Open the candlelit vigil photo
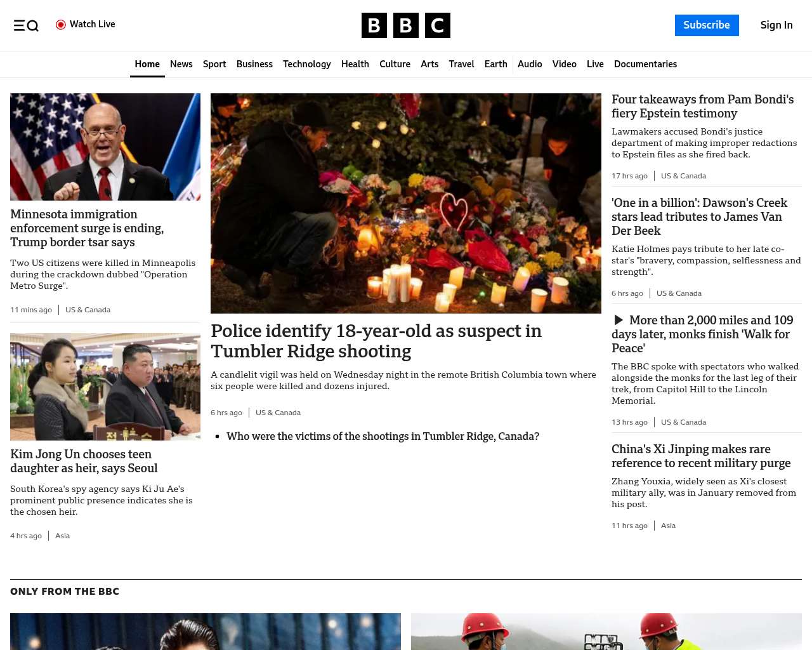Viewport: 812px width, 650px height. 406,203
